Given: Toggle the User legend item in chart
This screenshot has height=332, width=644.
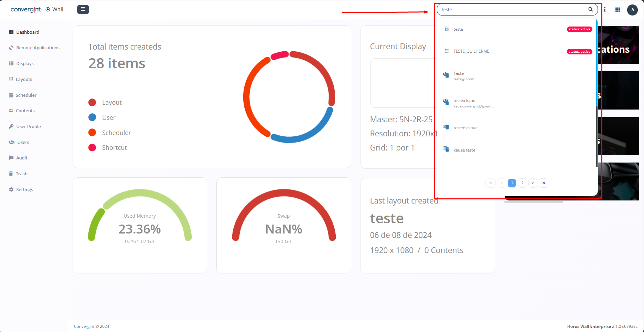Looking at the screenshot, I should 109,118.
